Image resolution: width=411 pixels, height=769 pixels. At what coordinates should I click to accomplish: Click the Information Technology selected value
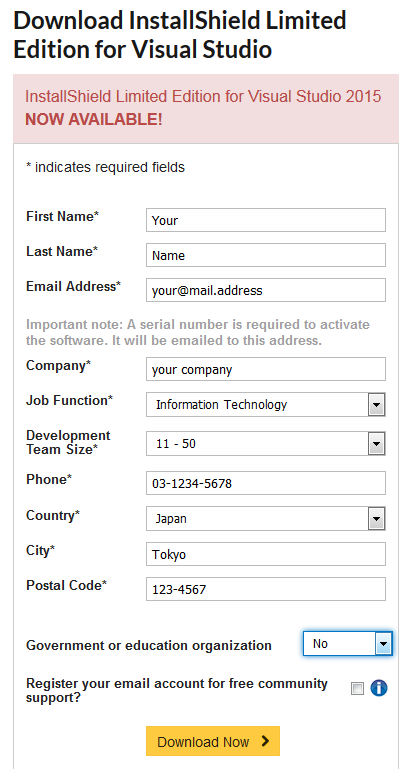tap(221, 405)
